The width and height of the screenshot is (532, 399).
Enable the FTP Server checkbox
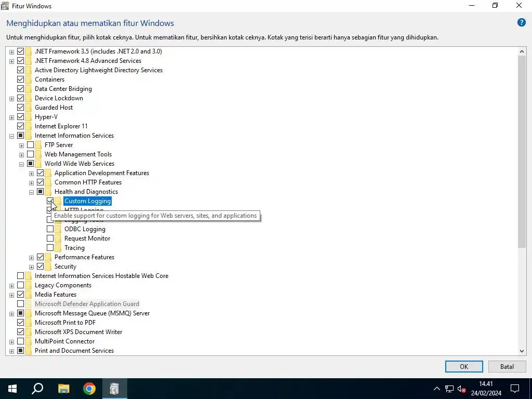(30, 145)
